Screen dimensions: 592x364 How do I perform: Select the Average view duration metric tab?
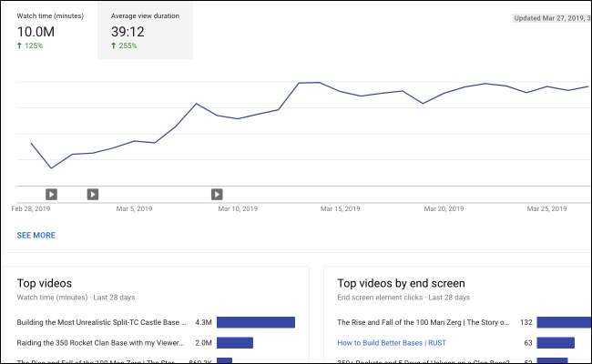point(145,30)
